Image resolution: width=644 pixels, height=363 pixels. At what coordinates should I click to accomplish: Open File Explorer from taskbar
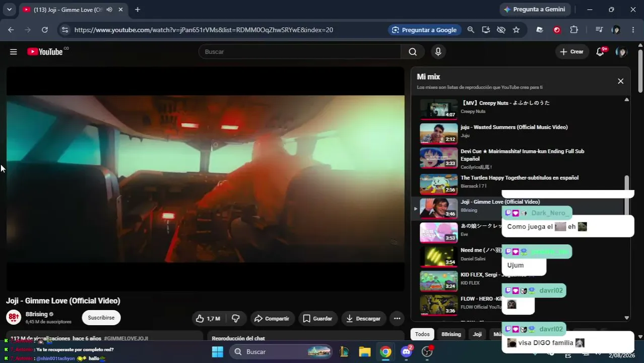click(x=364, y=352)
